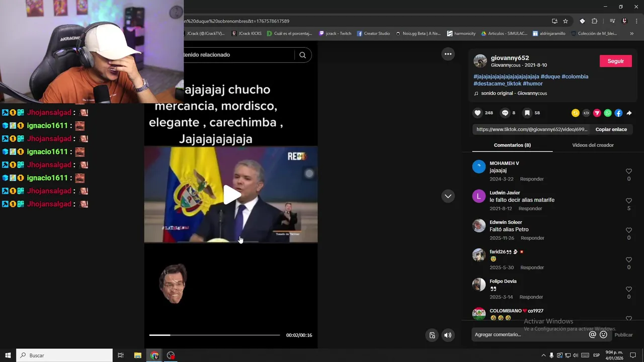Like MOHAMEH V's comment

tap(629, 171)
